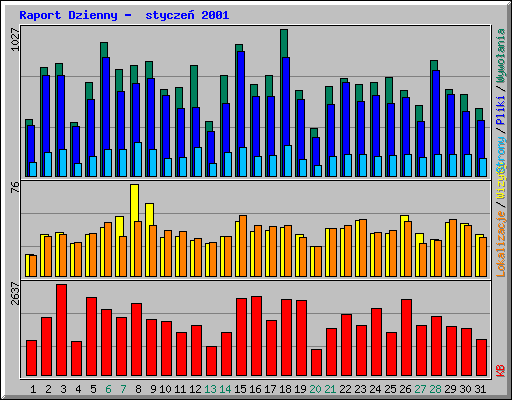Image resolution: width=512 pixels, height=400 pixels.
Task: Click the 'KB' legend label
Action: 501,371
